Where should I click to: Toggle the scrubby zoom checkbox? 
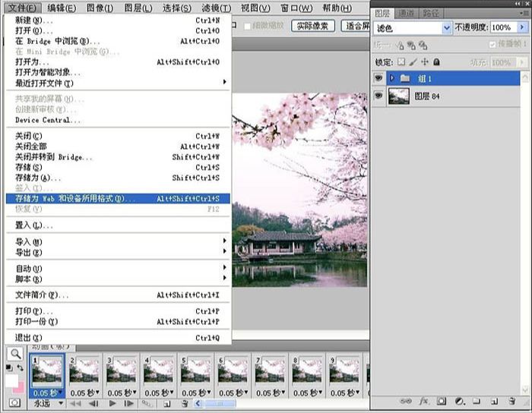[247, 26]
